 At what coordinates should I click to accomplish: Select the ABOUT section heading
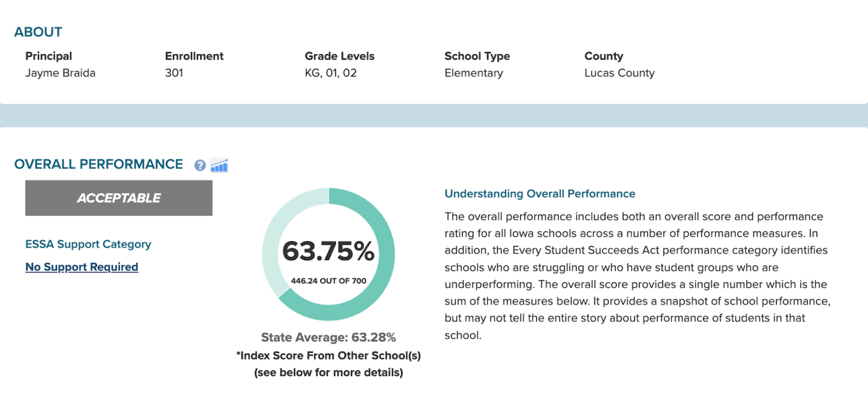[38, 32]
